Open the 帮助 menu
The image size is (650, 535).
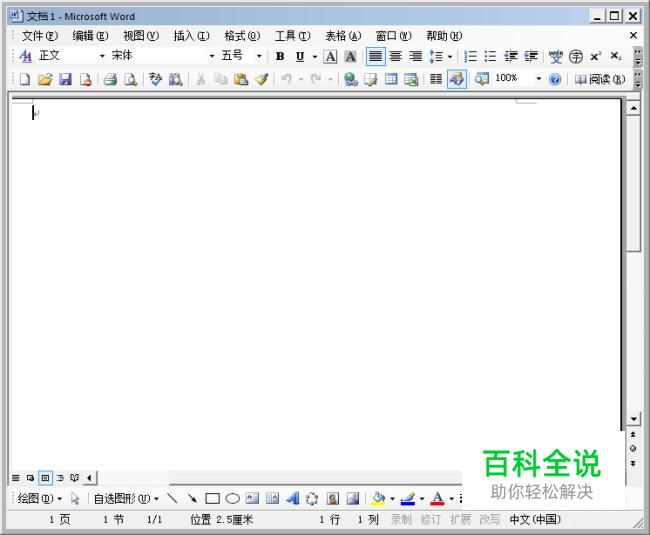pyautogui.click(x=444, y=36)
